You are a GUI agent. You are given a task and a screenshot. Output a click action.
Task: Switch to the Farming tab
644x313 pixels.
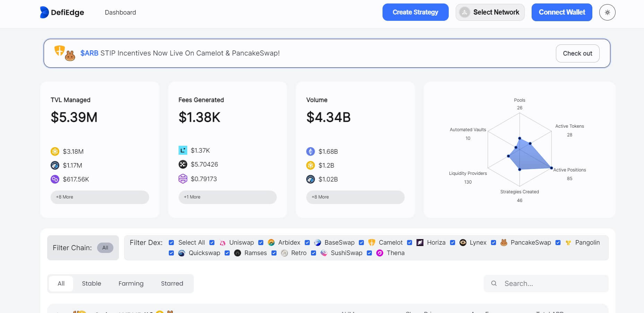click(x=131, y=284)
